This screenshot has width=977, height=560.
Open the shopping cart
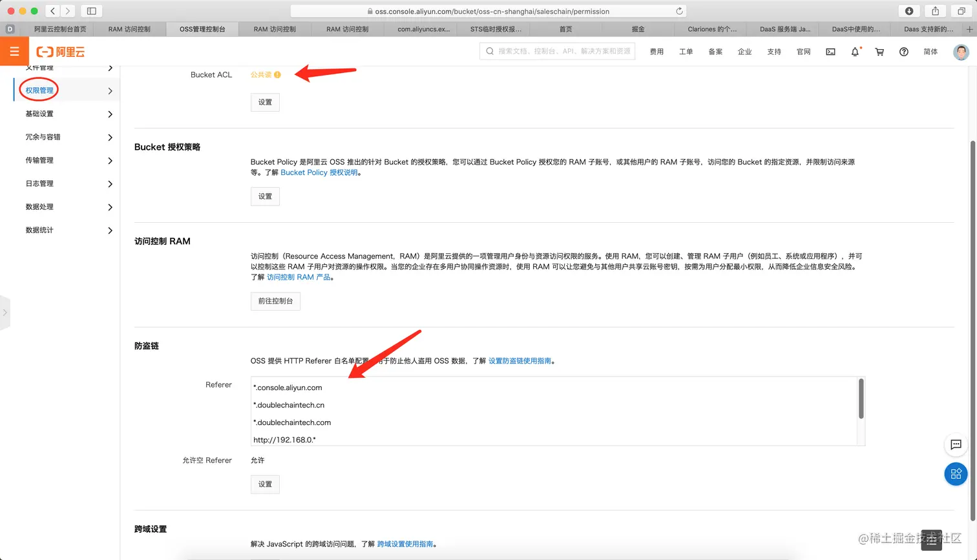pyautogui.click(x=879, y=52)
